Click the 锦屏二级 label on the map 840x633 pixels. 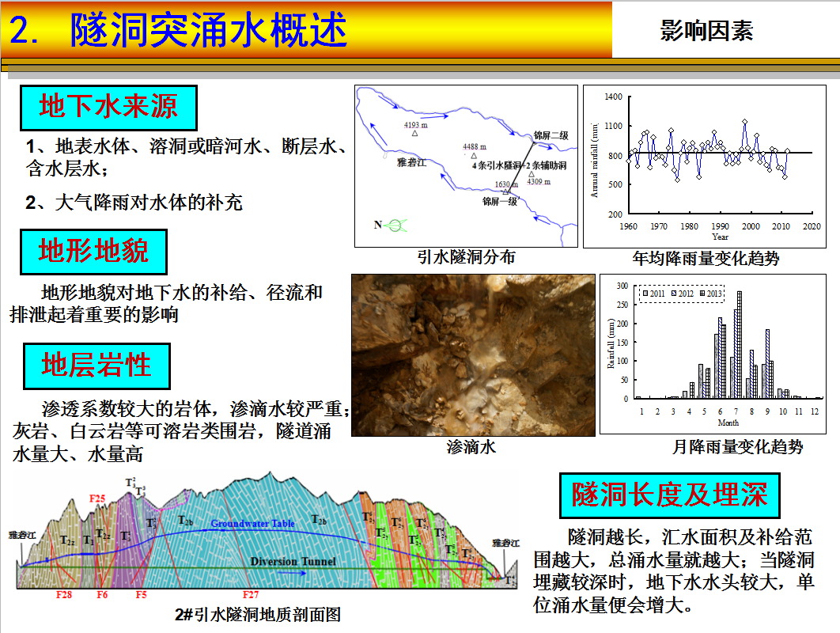tap(551, 135)
